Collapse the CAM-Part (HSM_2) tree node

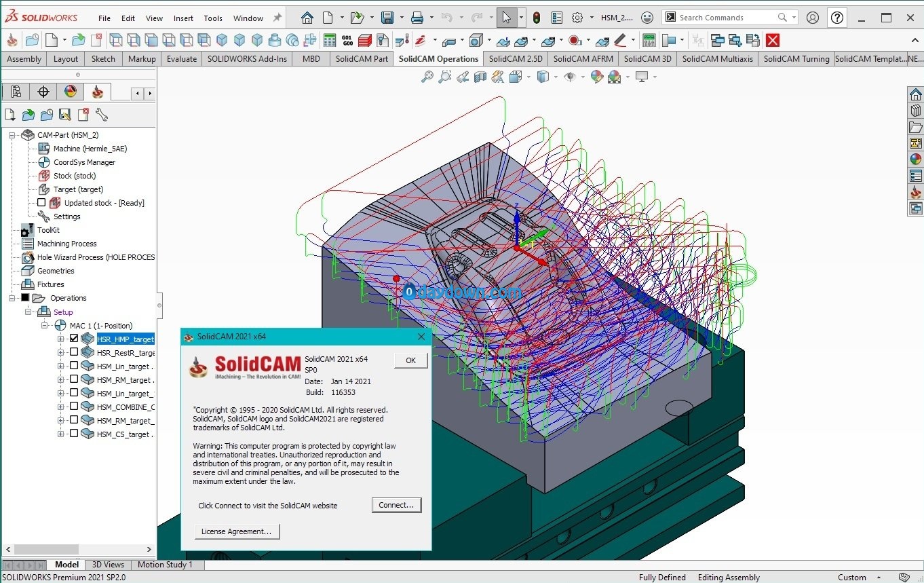[12, 135]
